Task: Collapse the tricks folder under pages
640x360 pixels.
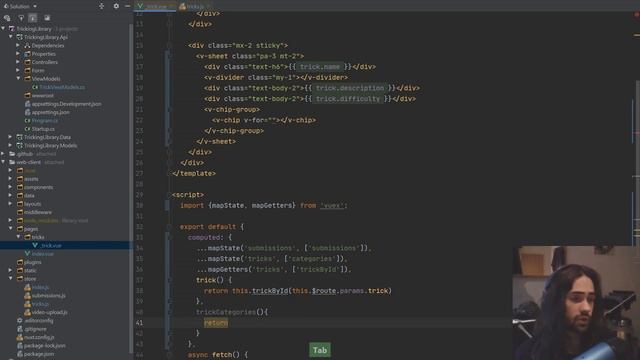Action: tap(18, 237)
